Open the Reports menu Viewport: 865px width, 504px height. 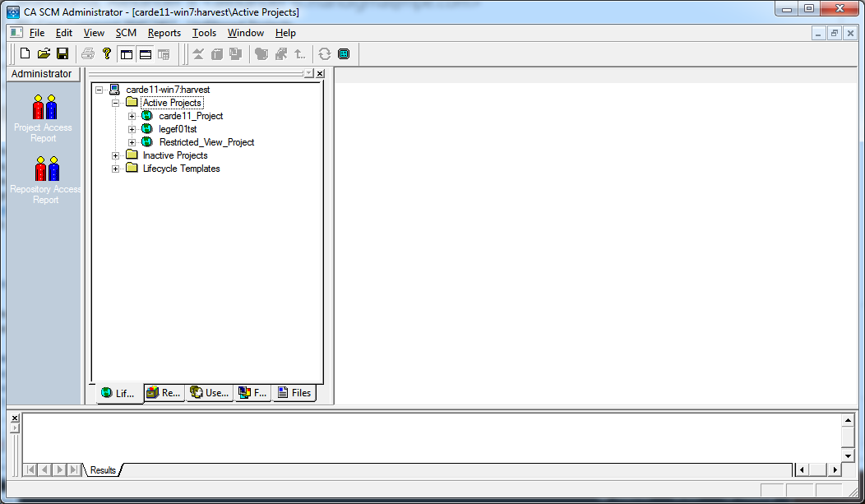[164, 33]
